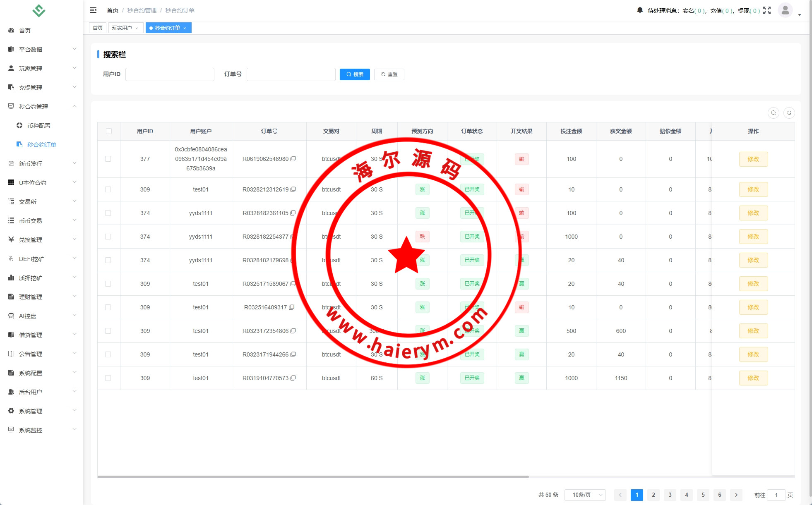Check the row checkbox for user 377
This screenshot has width=812, height=505.
pos(108,159)
